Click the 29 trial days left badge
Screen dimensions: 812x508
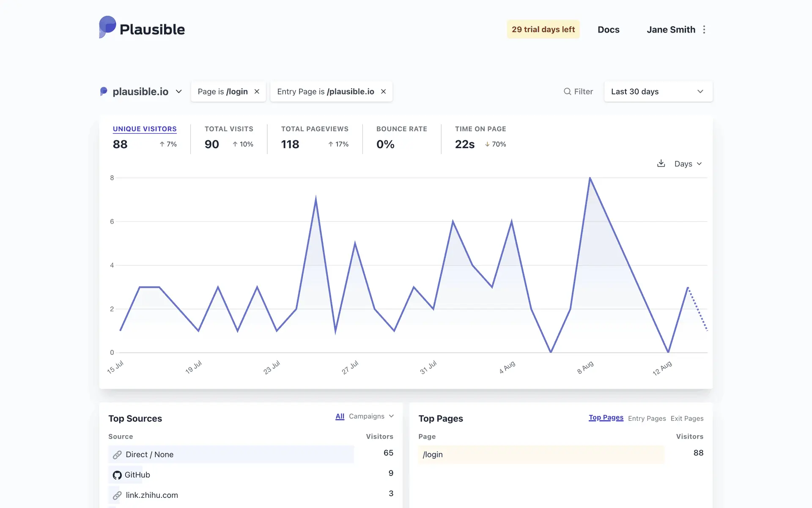[543, 30]
